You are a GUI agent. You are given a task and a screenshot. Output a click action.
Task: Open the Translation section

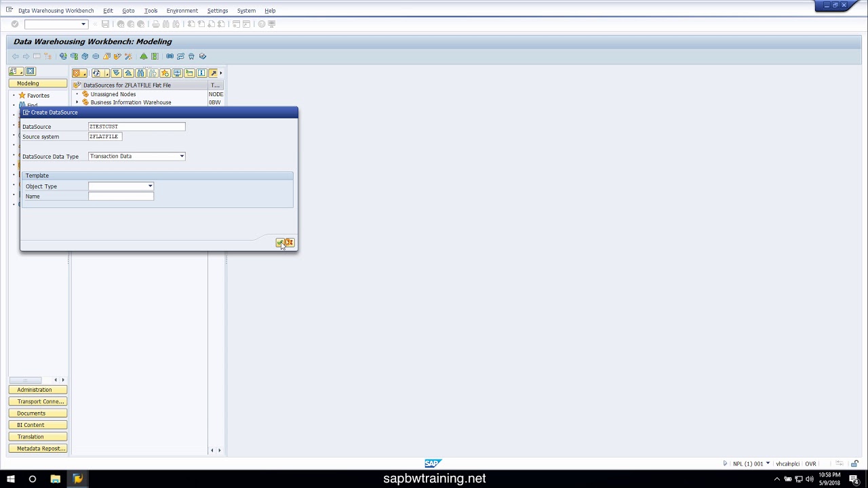pyautogui.click(x=38, y=436)
